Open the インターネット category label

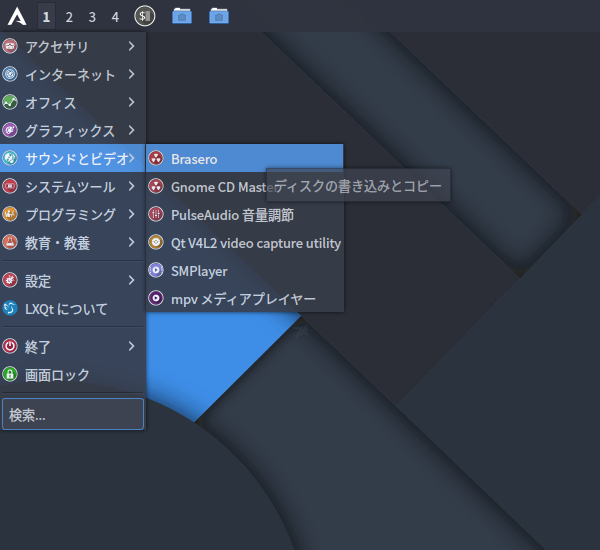70,75
